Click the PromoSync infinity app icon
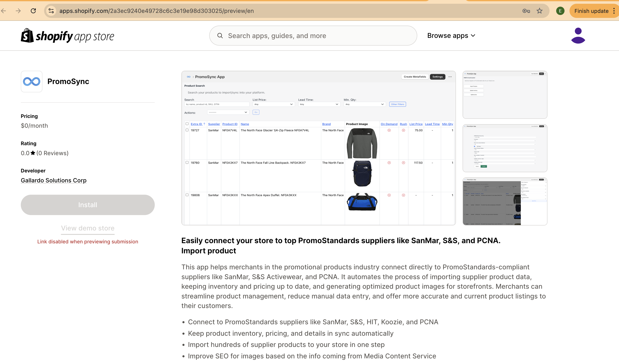 31,82
